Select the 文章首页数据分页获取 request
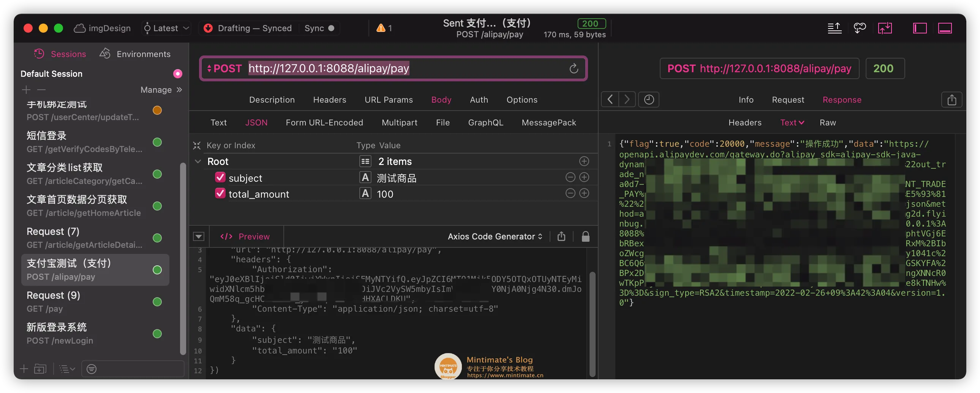This screenshot has width=980, height=393. pyautogui.click(x=95, y=206)
